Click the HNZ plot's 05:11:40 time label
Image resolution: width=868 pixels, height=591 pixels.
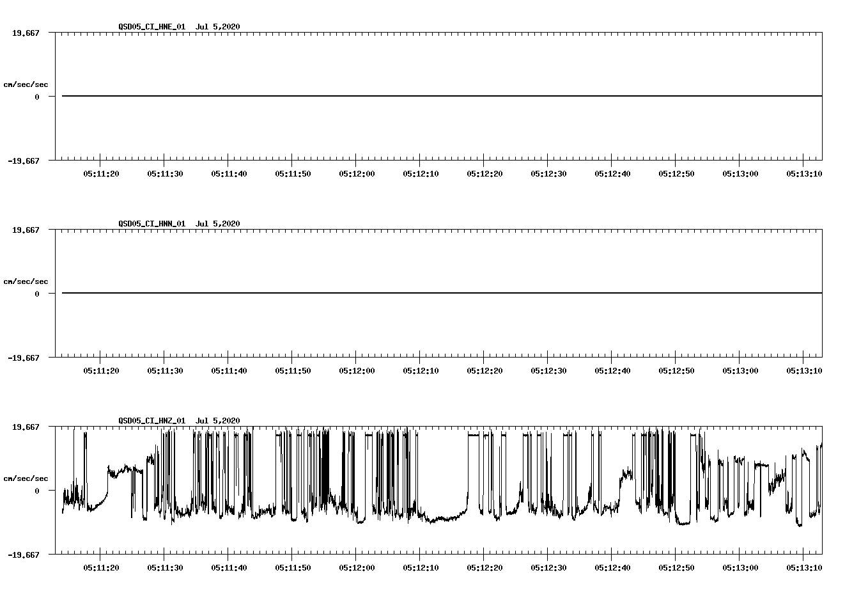(229, 567)
